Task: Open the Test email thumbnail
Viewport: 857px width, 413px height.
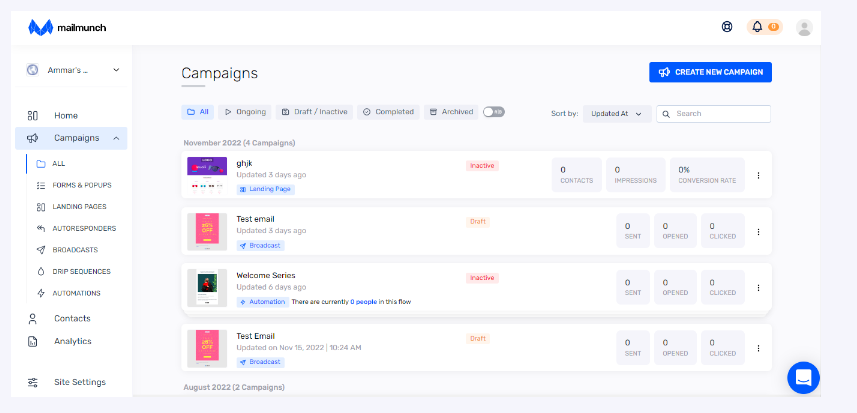Action: (x=207, y=231)
